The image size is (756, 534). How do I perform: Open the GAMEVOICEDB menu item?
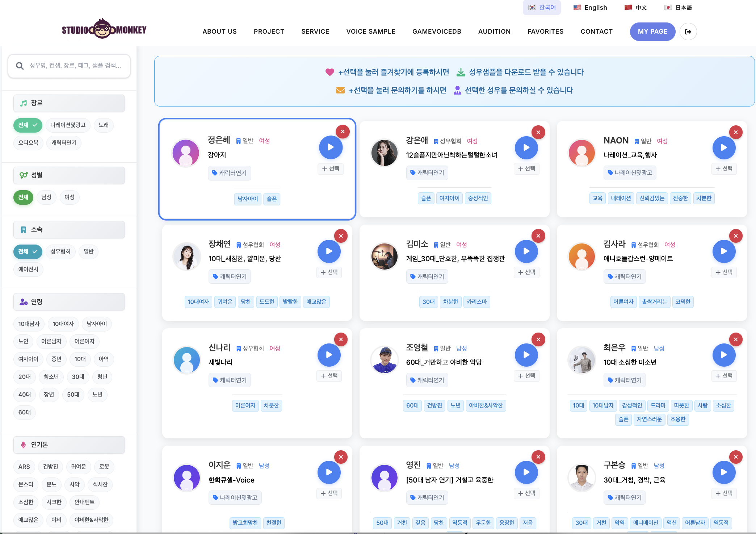(437, 32)
